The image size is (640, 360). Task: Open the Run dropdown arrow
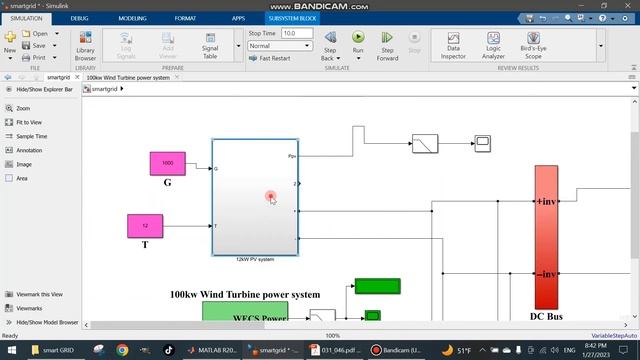(358, 58)
